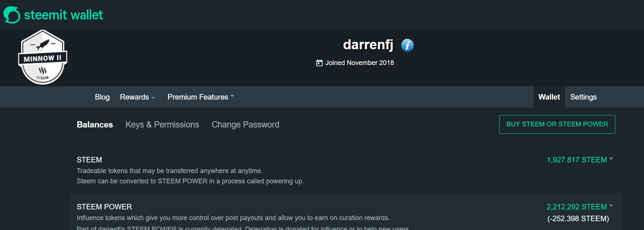Open the Settings tab

click(583, 97)
